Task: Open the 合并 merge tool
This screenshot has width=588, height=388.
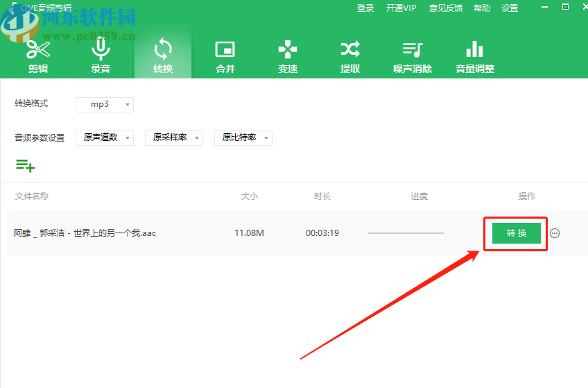Action: [x=225, y=56]
